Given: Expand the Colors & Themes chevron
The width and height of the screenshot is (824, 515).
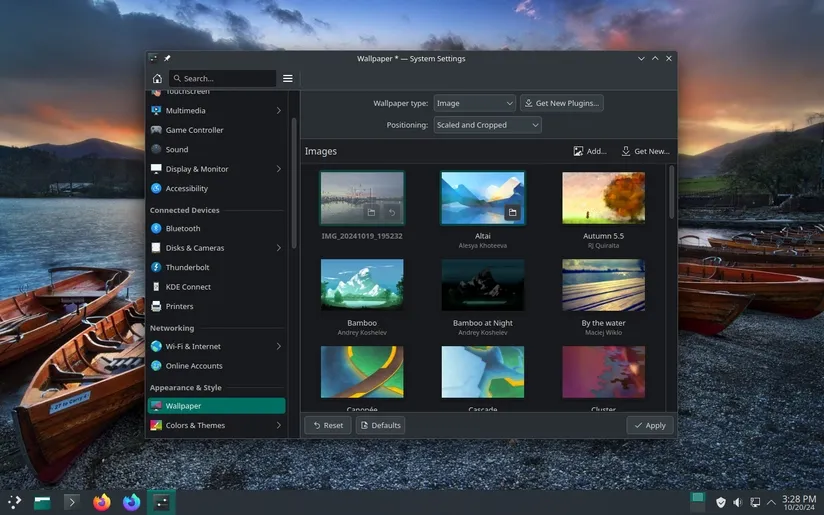Looking at the screenshot, I should point(279,425).
